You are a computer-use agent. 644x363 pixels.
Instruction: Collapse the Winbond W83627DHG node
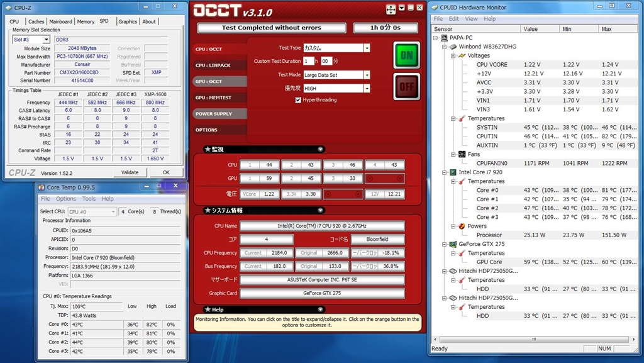click(x=445, y=47)
